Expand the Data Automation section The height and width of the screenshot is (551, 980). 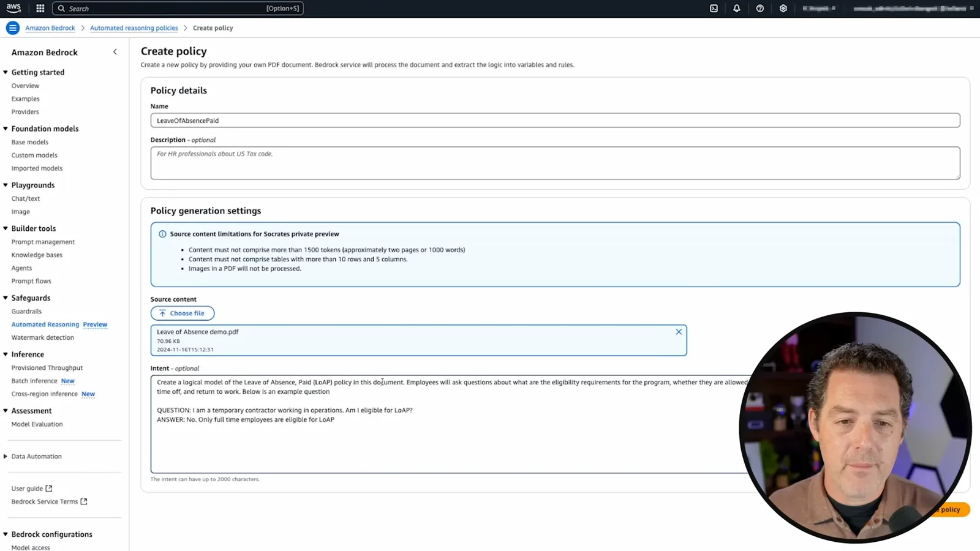pyautogui.click(x=6, y=456)
